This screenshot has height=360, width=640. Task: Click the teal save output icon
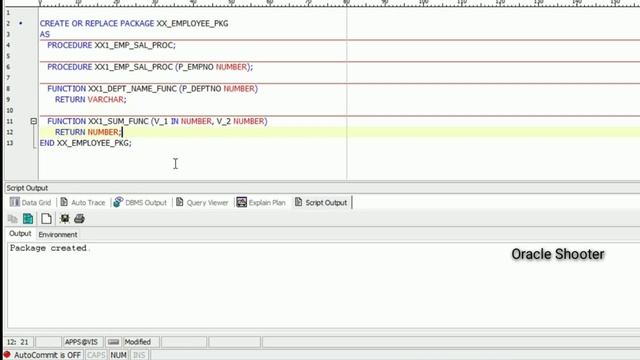pyautogui.click(x=28, y=219)
